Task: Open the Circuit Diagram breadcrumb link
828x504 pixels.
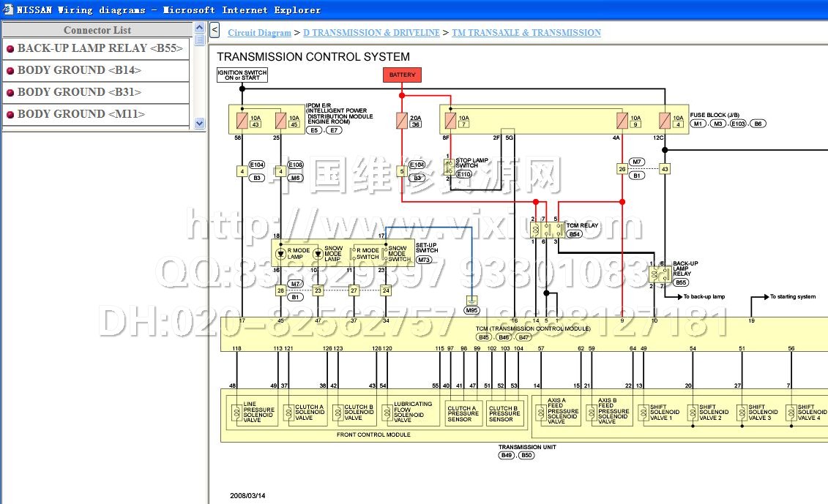Action: click(259, 33)
